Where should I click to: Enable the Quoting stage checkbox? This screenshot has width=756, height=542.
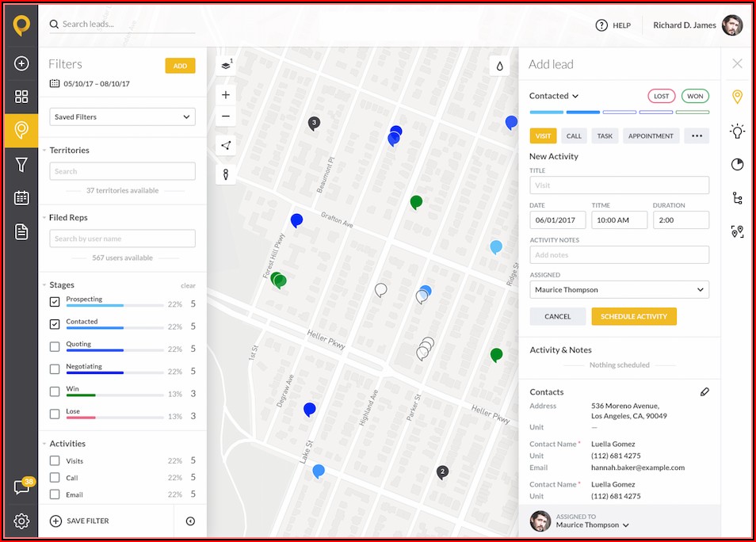55,346
